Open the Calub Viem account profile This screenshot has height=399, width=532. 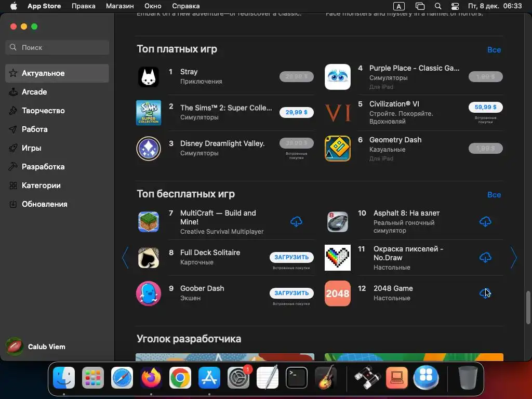pyautogui.click(x=36, y=347)
